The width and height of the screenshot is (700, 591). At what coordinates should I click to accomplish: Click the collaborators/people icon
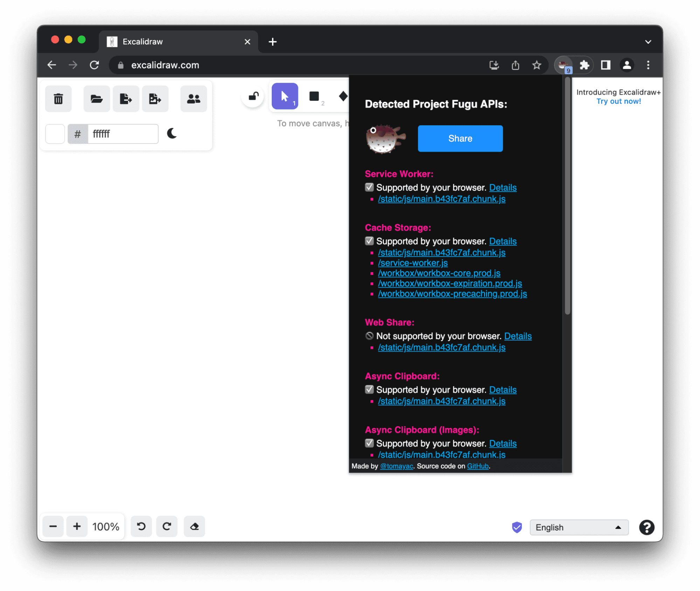(194, 98)
